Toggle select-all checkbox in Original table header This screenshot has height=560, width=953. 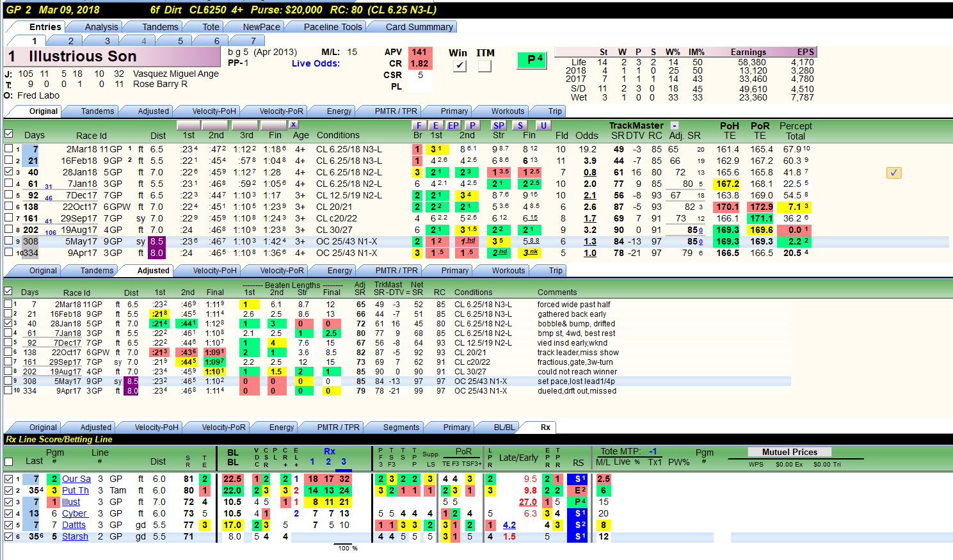click(8, 134)
